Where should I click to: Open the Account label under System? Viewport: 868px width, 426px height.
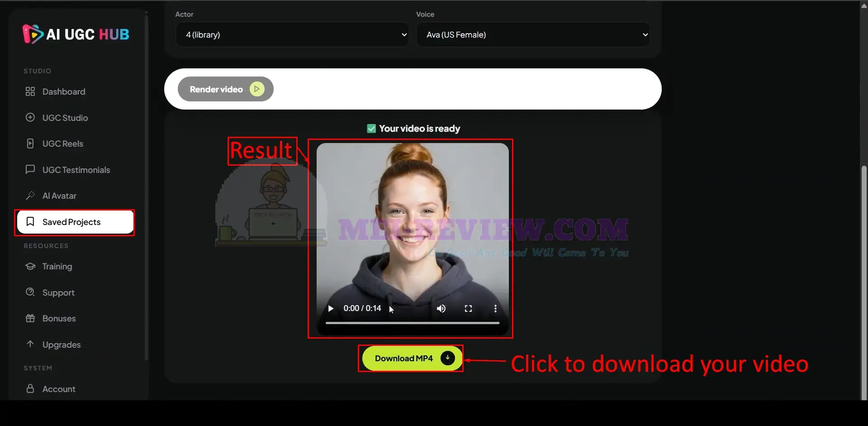[59, 389]
